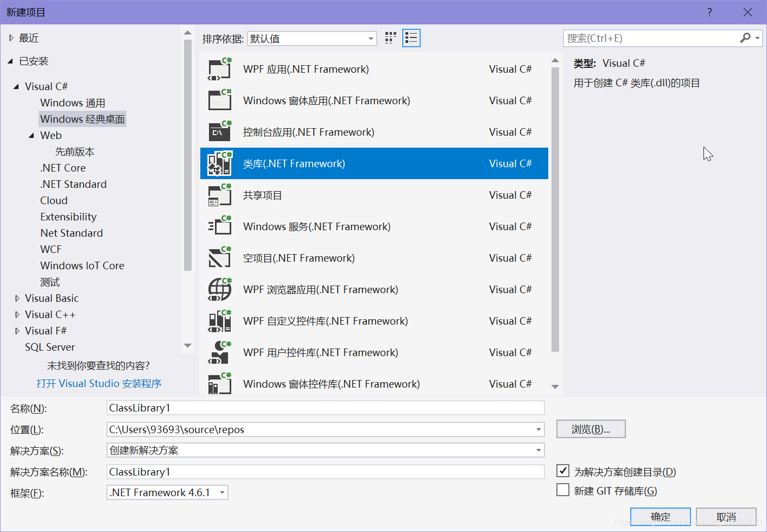767x532 pixels.
Task: Select the WPF 应用 project template icon
Action: [x=220, y=69]
